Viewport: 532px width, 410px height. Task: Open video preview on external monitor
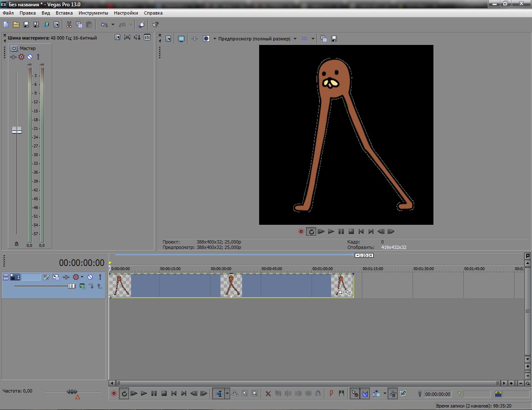181,39
